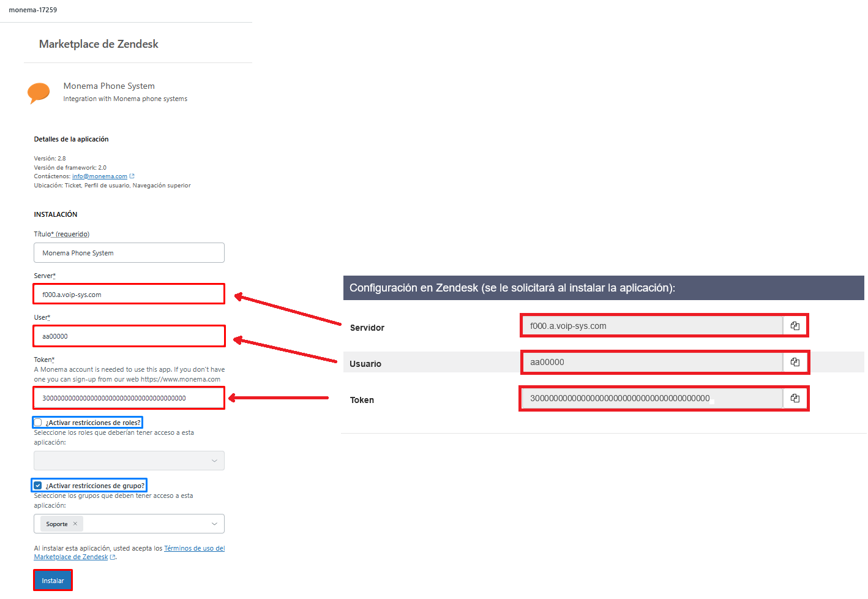Click the Integration with Monema phone systems subtitle

pos(125,99)
